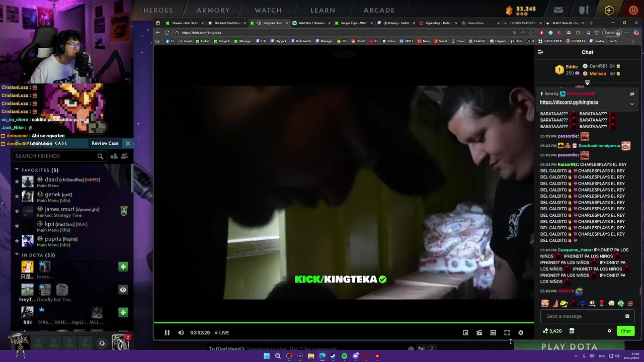Viewport: 644px width, 362px height.
Task: Open Dota Learn tab
Action: click(323, 10)
